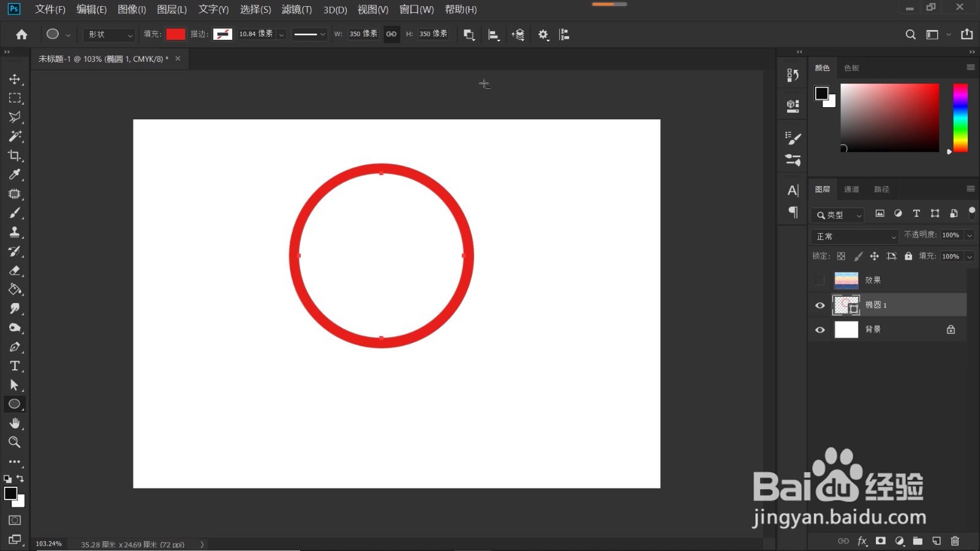
Task: Select the Crop tool
Action: (15, 156)
